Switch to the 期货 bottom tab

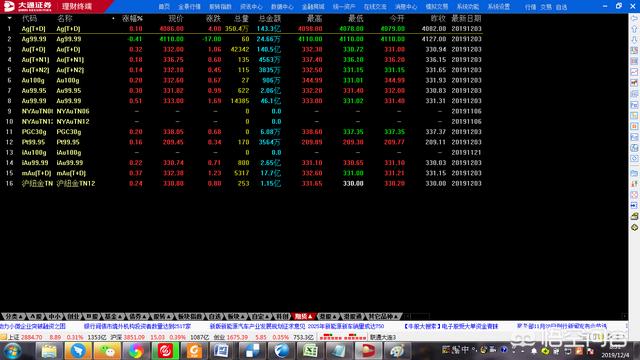[x=304, y=316]
